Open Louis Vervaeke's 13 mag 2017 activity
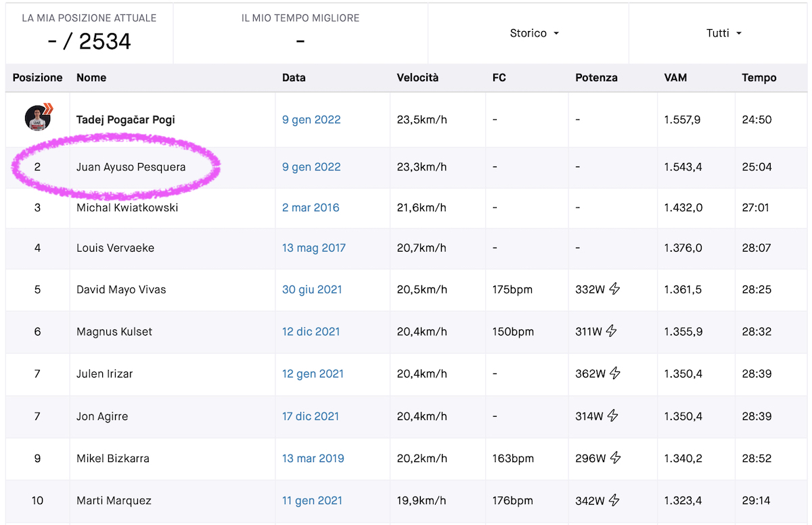812x525 pixels. pyautogui.click(x=313, y=248)
